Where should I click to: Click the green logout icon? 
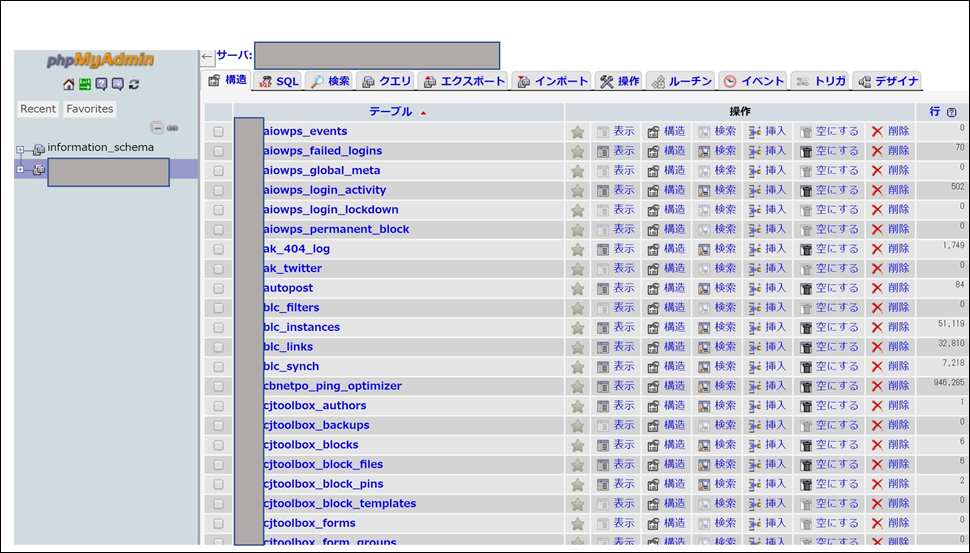click(x=85, y=84)
